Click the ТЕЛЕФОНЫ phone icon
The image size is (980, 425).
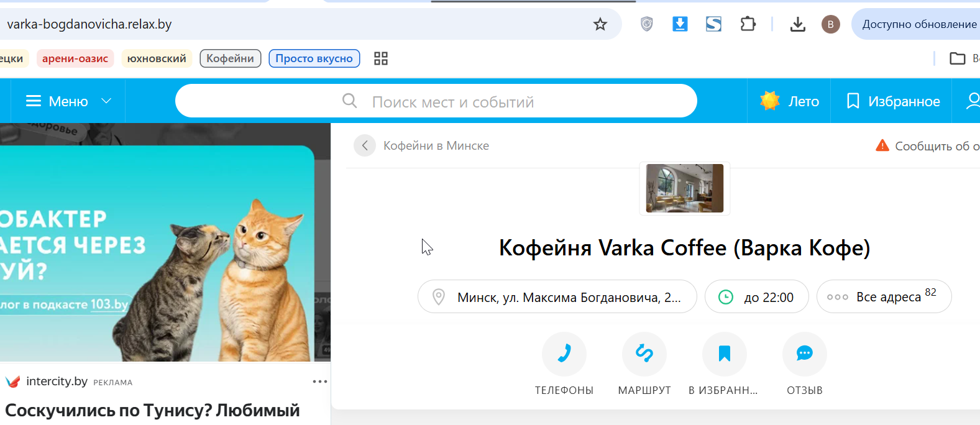(564, 354)
